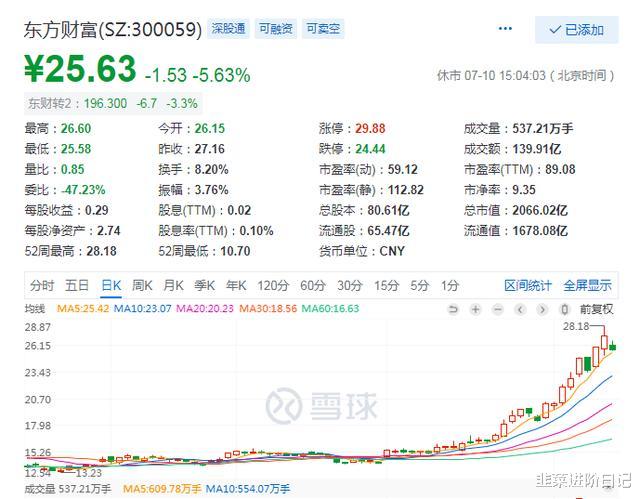
Task: Switch to the 分时 chart tab
Action: (x=42, y=285)
